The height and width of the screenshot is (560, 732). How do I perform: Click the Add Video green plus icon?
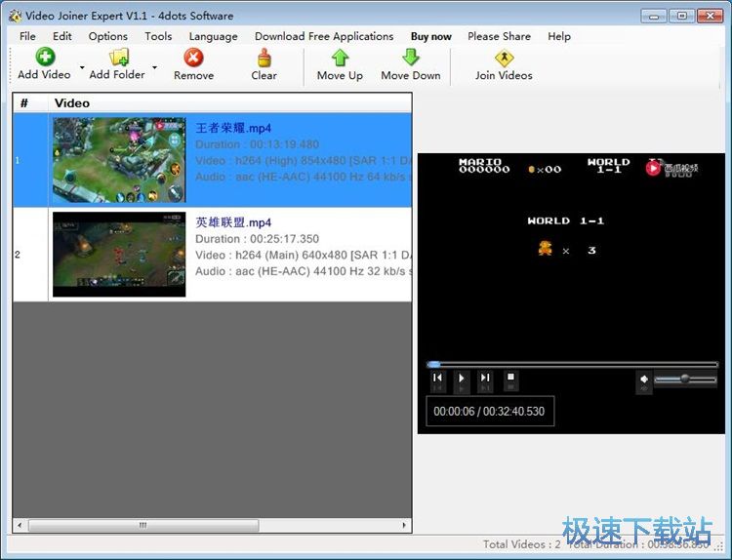(45, 57)
